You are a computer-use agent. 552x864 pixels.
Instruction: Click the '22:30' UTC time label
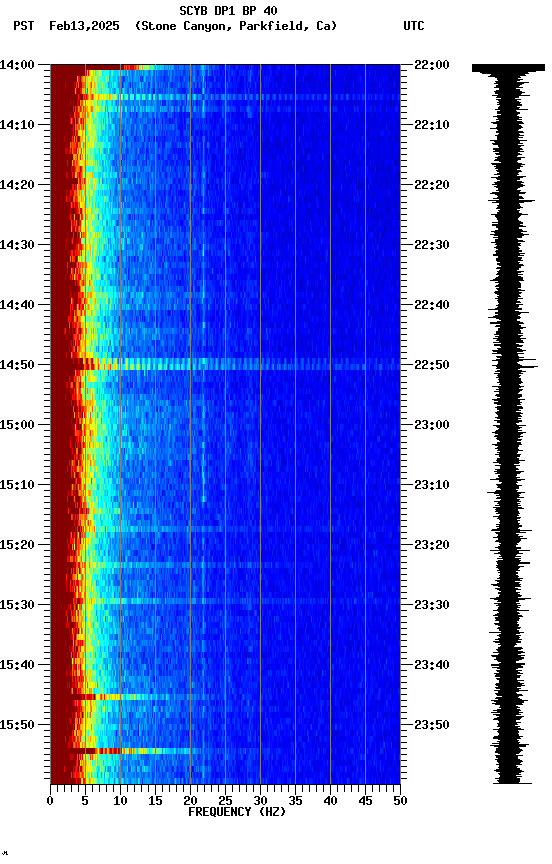pos(432,245)
